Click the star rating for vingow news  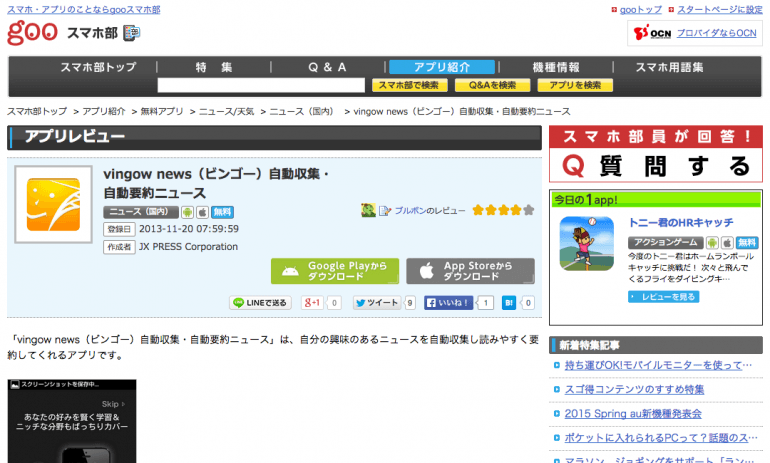pyautogui.click(x=503, y=210)
